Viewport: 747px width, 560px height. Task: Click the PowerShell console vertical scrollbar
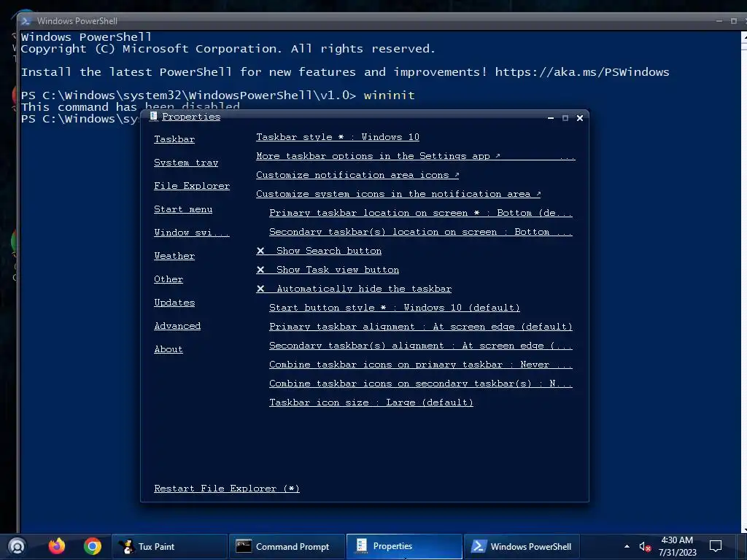click(x=744, y=281)
